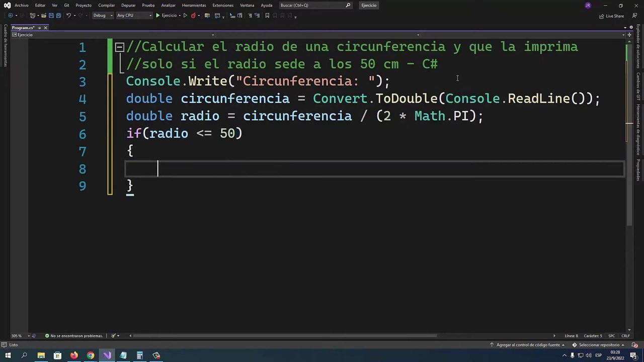Viewport: 644px width, 362px height.
Task: Open the undo history dropdown arrow
Action: pyautogui.click(x=74, y=16)
